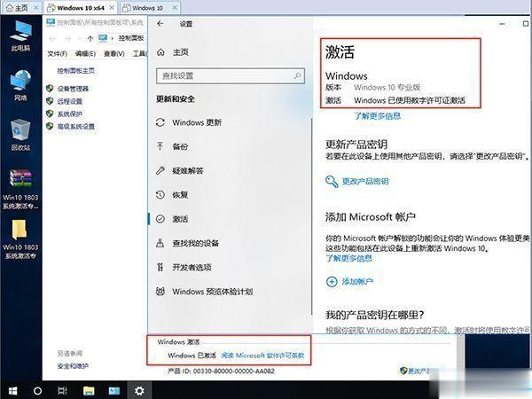Screen dimensions: 532x399
Task: Open 备份 backup section
Action: coord(172,146)
